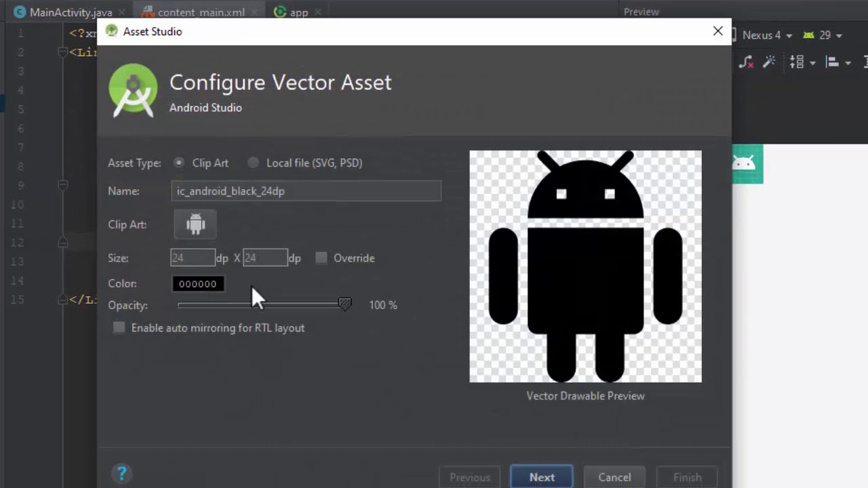The height and width of the screenshot is (488, 868).
Task: Collapse the code fold marker on line 2
Action: click(62, 52)
